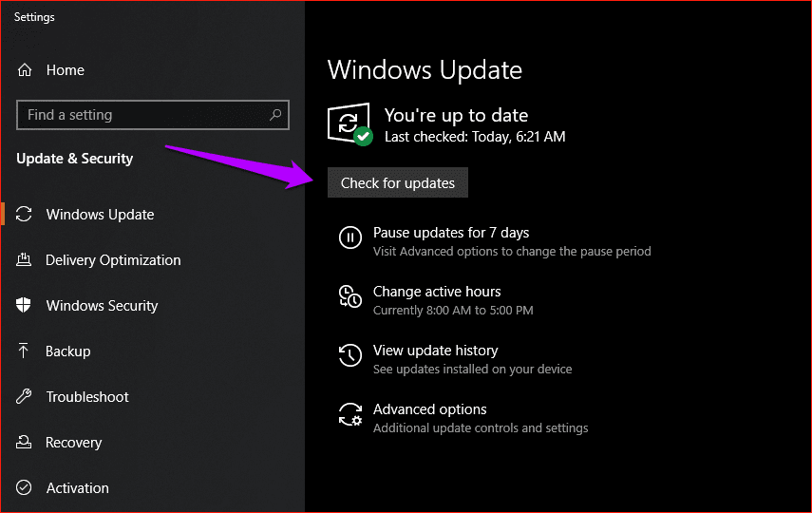Click the active hours clock icon
This screenshot has width=812, height=513.
(x=350, y=296)
